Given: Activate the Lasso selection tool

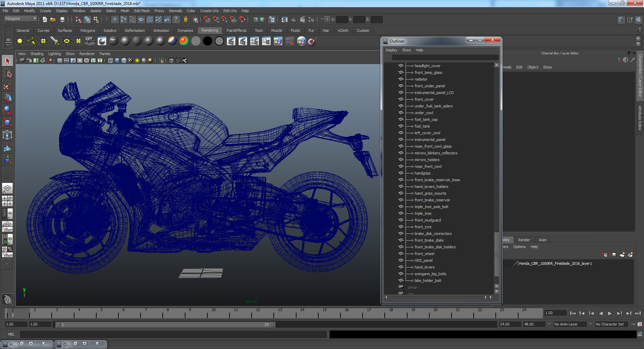Looking at the screenshot, I should 7,73.
